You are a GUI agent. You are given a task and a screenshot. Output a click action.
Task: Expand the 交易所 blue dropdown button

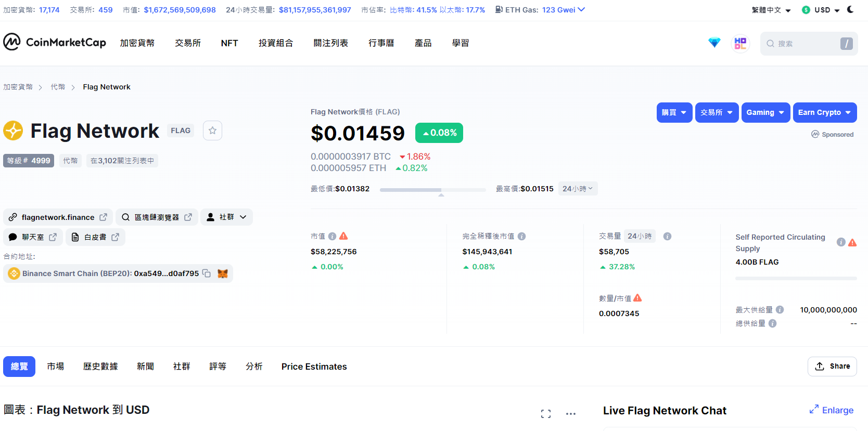pyautogui.click(x=717, y=112)
